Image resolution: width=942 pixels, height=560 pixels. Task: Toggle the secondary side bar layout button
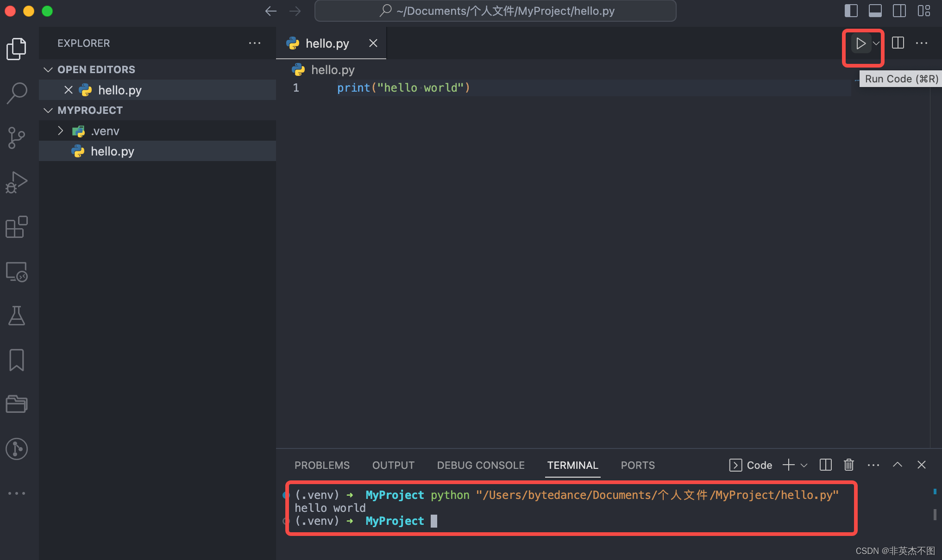coord(899,11)
